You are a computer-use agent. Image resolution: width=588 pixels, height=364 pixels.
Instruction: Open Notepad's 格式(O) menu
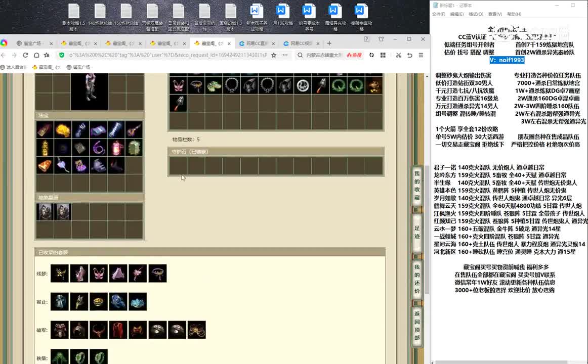tap(476, 14)
